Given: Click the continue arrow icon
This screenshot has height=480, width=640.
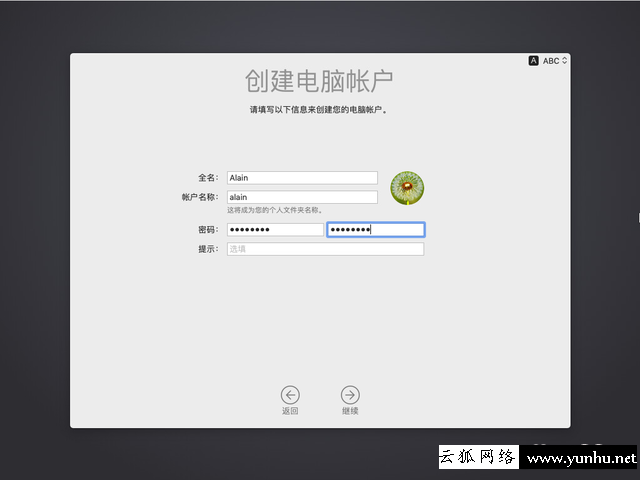Looking at the screenshot, I should tap(350, 395).
